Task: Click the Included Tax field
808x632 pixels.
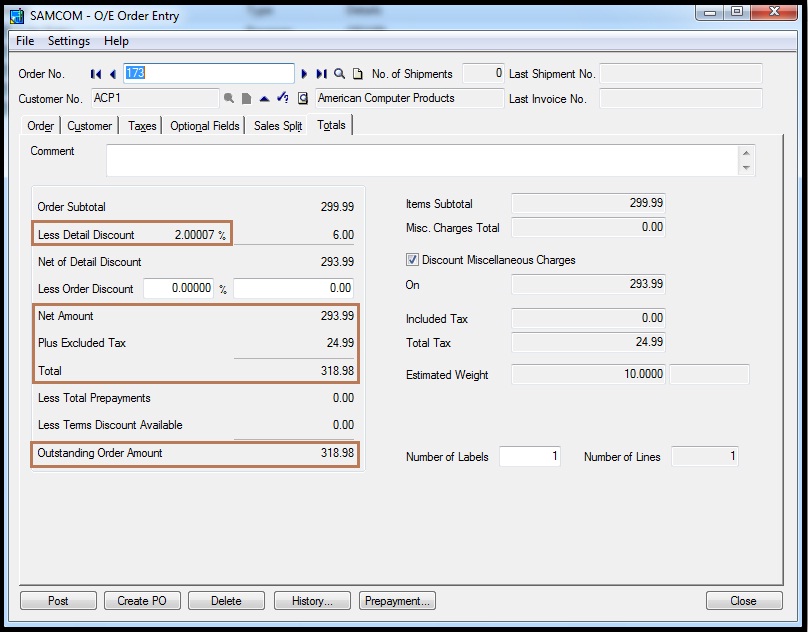Action: point(588,318)
